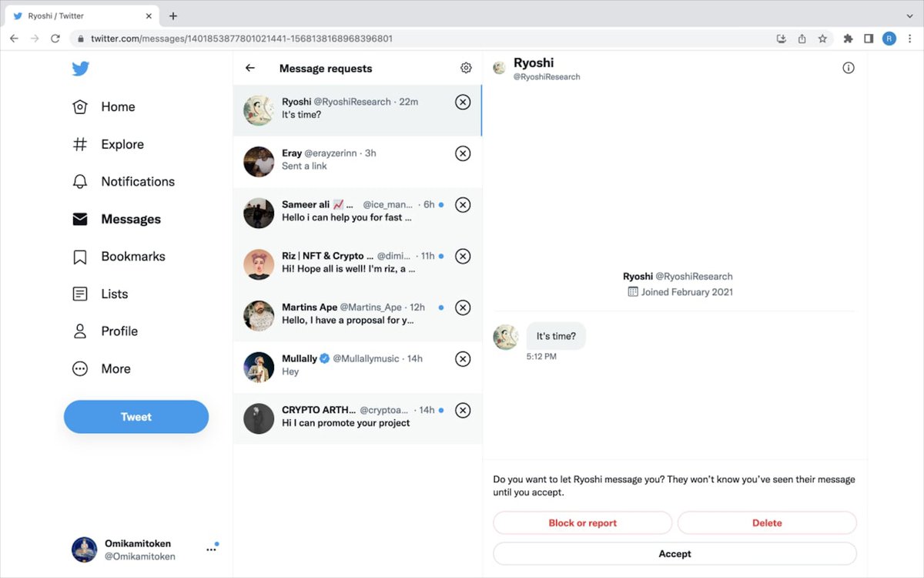This screenshot has width=924, height=578.
Task: Expand the tab search chevron
Action: pos(910,15)
